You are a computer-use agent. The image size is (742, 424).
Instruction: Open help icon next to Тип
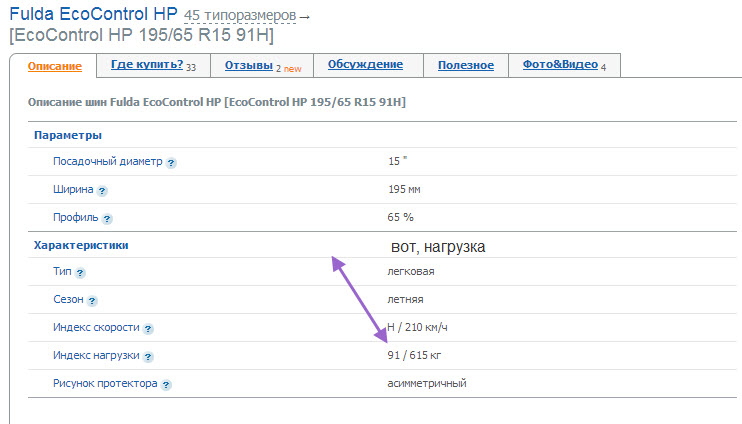coord(80,273)
